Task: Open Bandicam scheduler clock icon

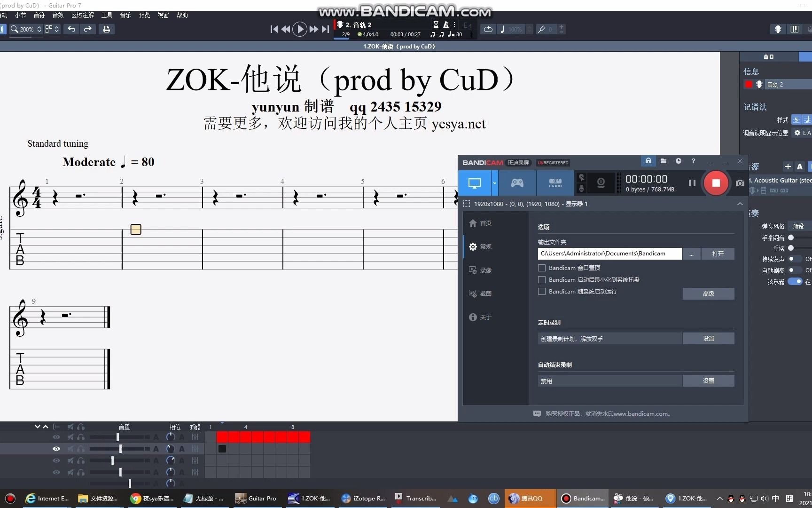Action: pyautogui.click(x=678, y=161)
